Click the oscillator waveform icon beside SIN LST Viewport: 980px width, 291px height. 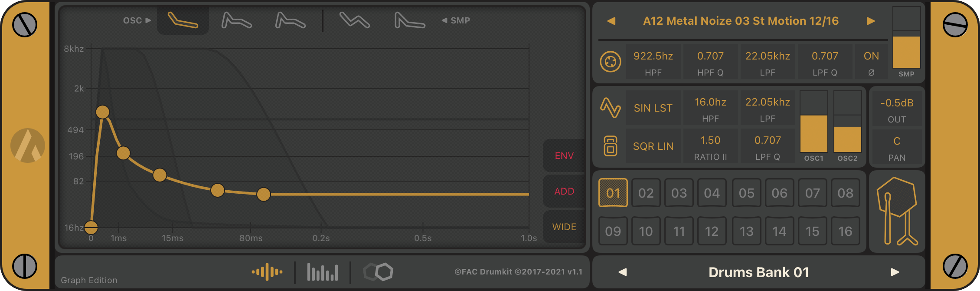pos(611,107)
